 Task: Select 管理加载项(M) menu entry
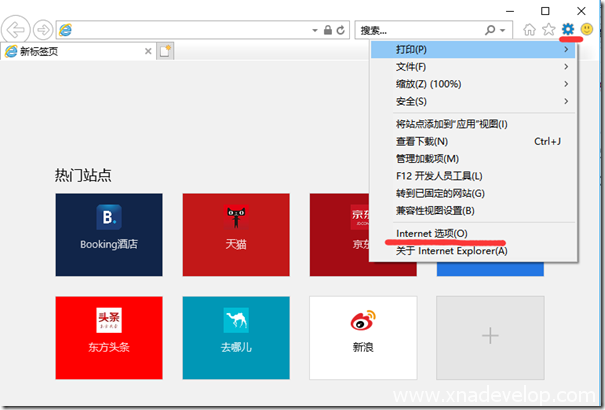click(x=427, y=158)
